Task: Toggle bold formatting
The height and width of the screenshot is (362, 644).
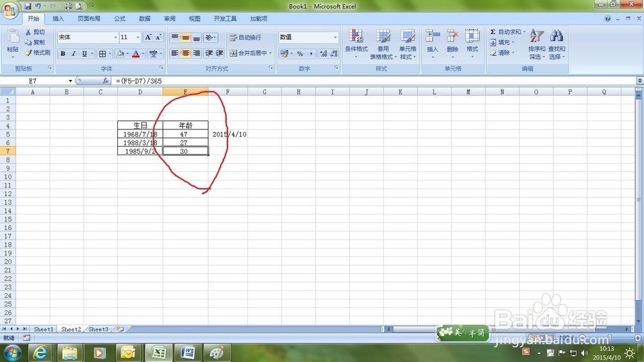Action: click(63, 53)
